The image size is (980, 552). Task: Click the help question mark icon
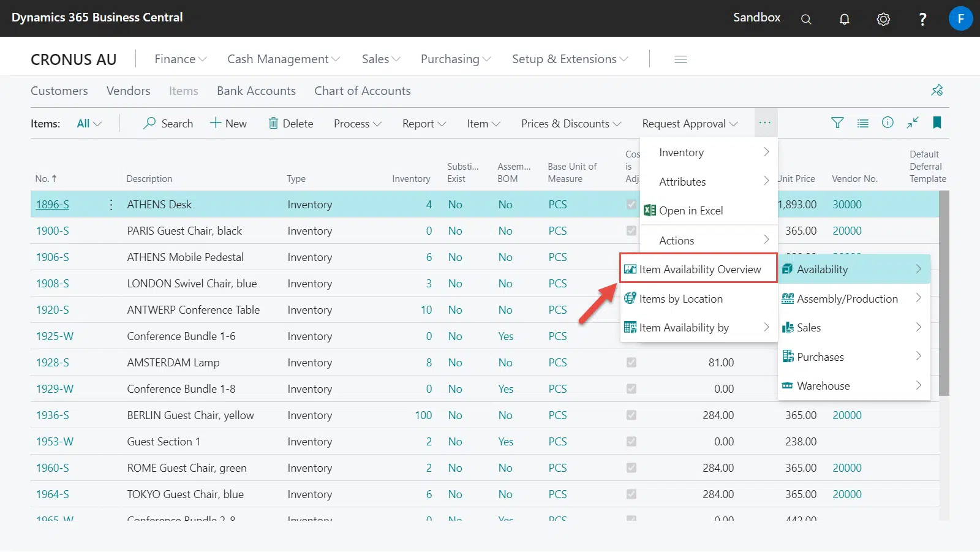coord(922,19)
